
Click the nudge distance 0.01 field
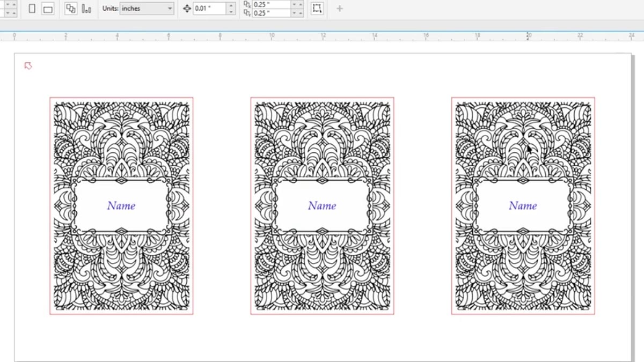pos(209,9)
